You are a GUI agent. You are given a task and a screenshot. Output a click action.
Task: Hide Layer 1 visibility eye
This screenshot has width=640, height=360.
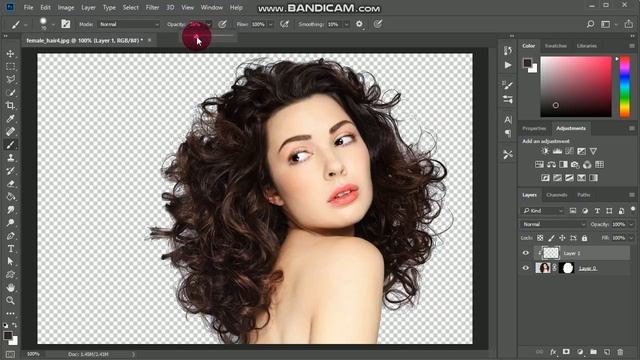pos(526,253)
